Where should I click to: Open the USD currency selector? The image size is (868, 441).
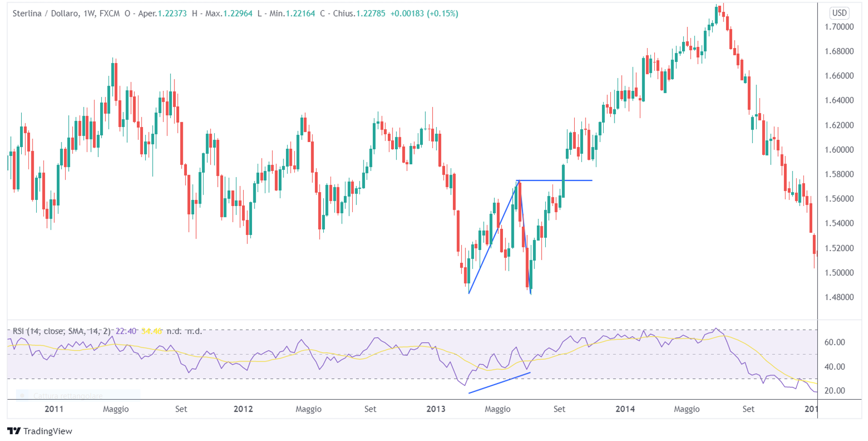point(839,13)
